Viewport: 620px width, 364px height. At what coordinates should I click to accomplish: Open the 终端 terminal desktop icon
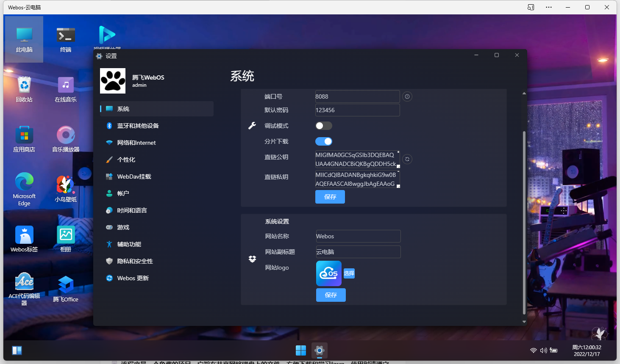[x=66, y=39]
